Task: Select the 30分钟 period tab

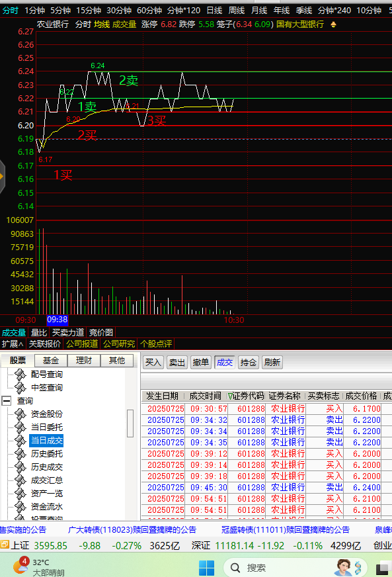Action: (119, 11)
